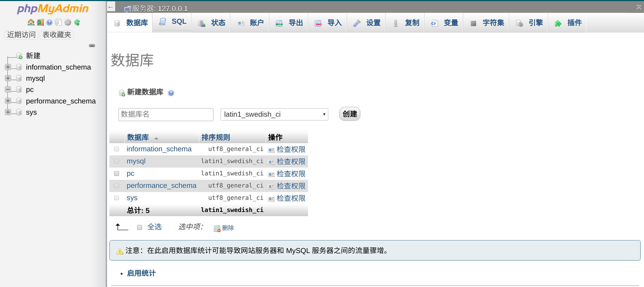Click the 新建 database icon in tree
Image resolution: width=644 pixels, height=287 pixels.
point(20,56)
